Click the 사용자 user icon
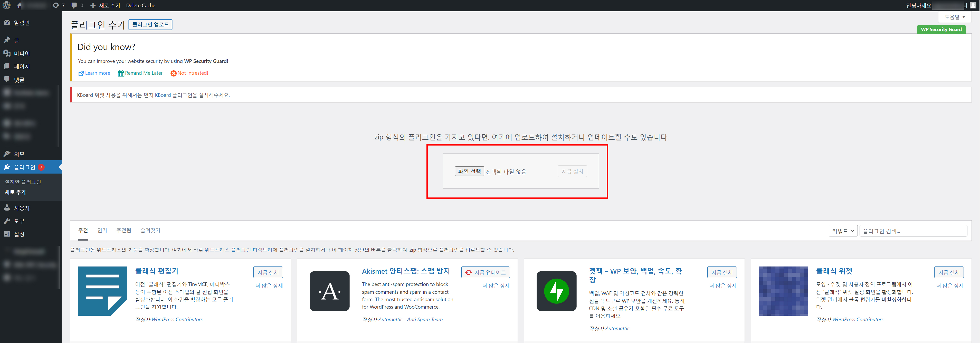This screenshot has height=343, width=980. pos(7,208)
